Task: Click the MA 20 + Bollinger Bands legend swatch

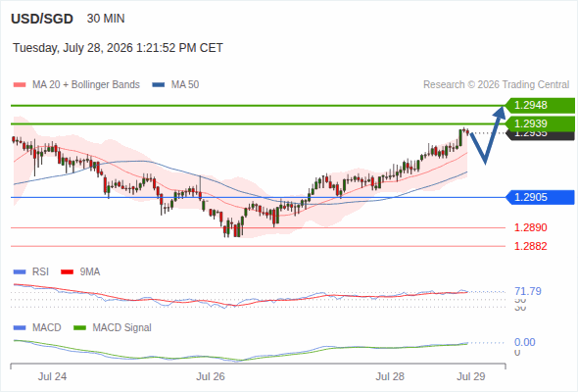Action: pyautogui.click(x=20, y=85)
